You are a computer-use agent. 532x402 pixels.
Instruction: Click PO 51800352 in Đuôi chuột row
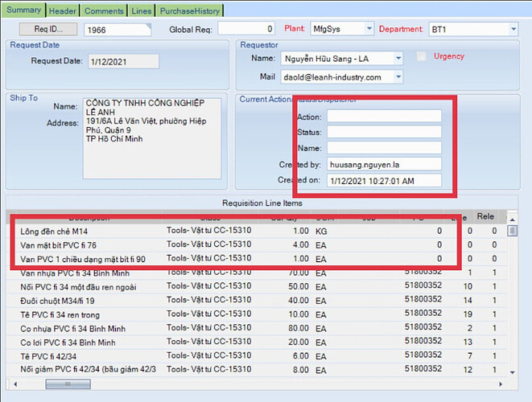point(423,299)
